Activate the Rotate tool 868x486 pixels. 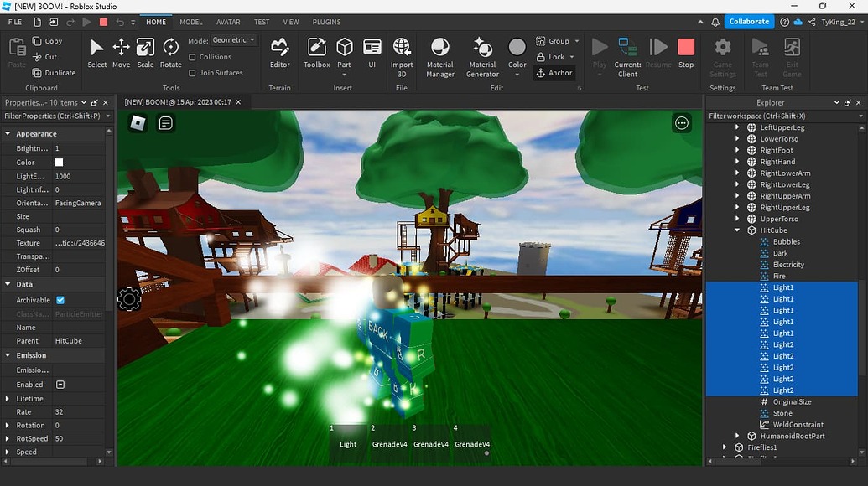click(x=170, y=52)
